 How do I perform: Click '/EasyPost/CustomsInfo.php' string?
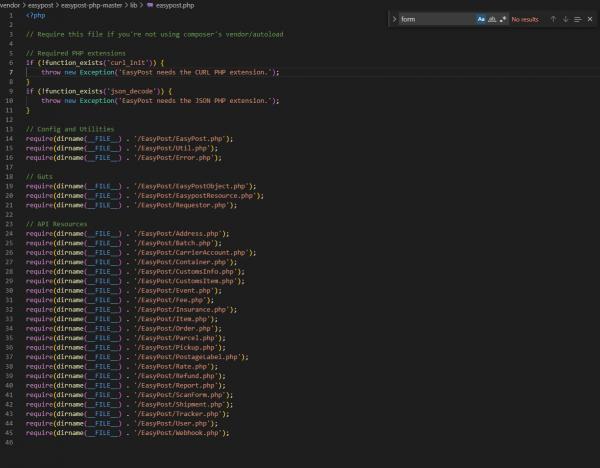(186, 272)
